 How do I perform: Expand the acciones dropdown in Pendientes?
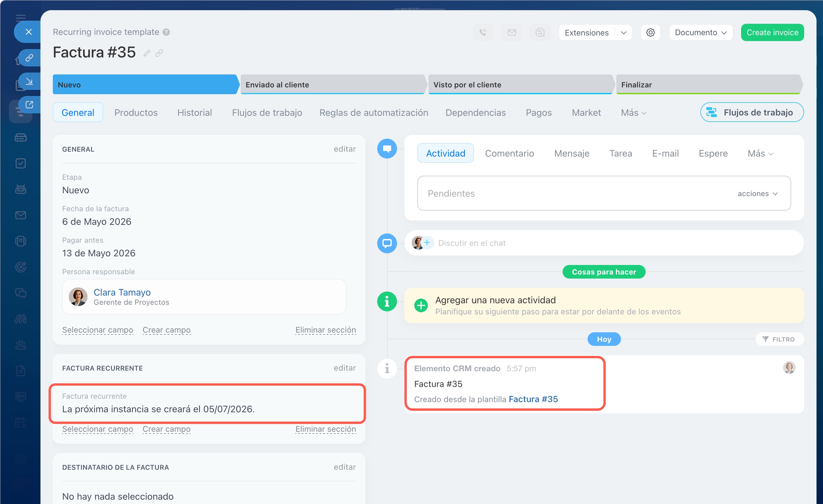(758, 194)
